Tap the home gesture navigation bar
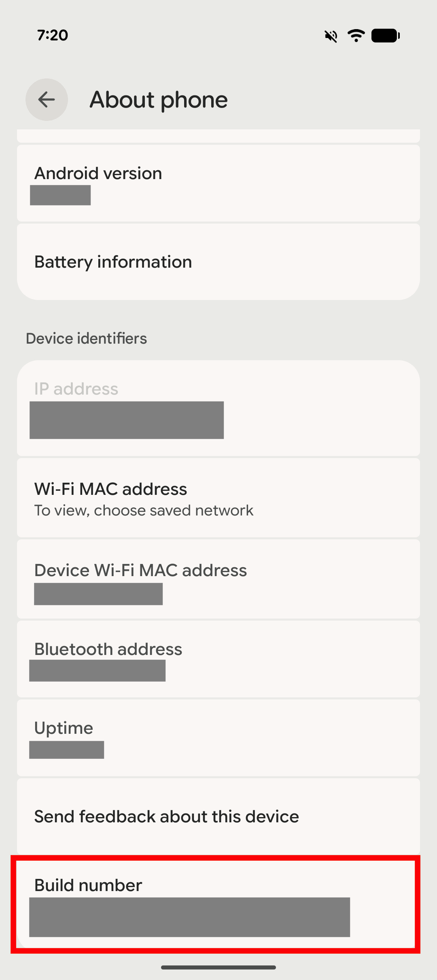Screen dimensions: 437x980 pos(218,967)
